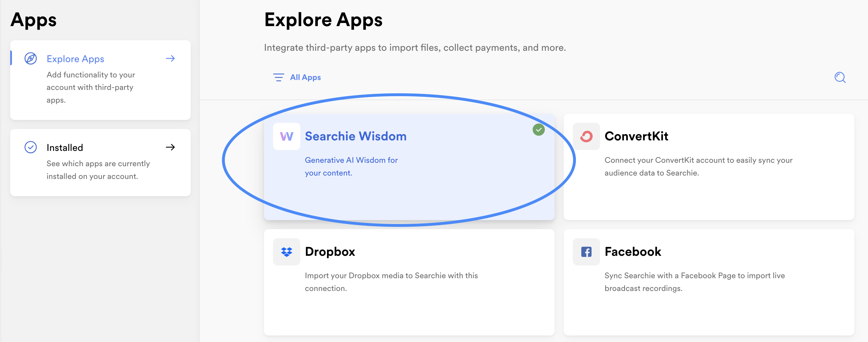Click the Searchie Wisdom W logo
Image resolution: width=868 pixels, height=342 pixels.
pyautogui.click(x=286, y=136)
